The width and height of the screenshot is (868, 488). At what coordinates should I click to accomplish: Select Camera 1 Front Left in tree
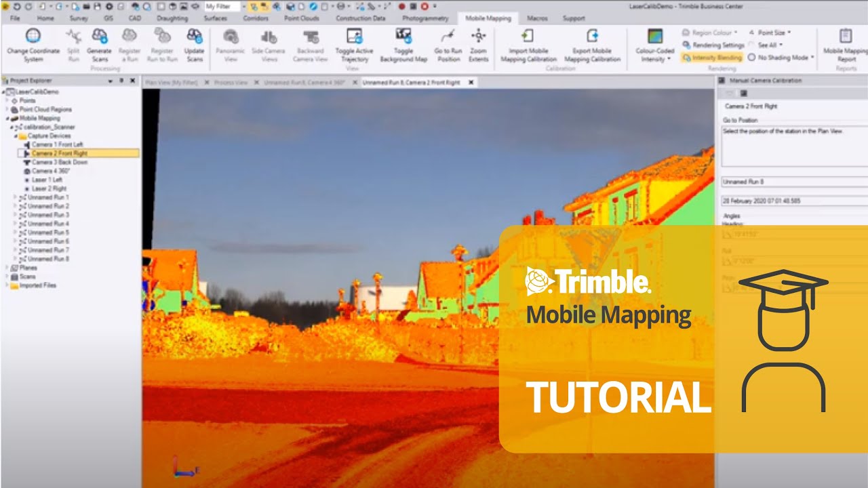pos(57,144)
